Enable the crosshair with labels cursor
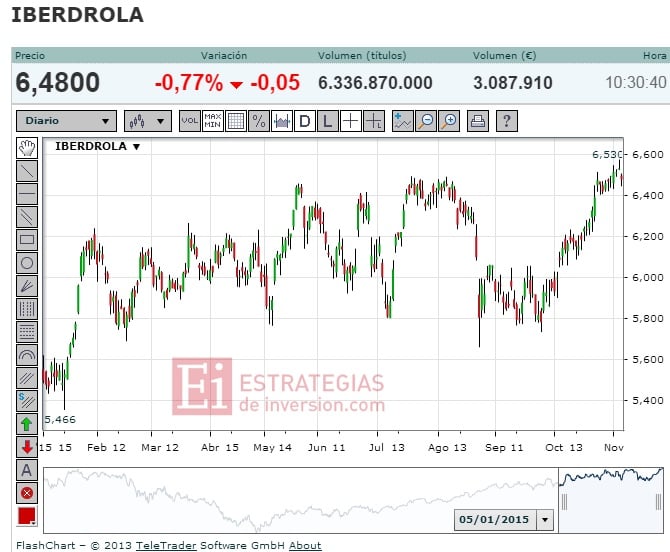This screenshot has width=670, height=552. [374, 121]
